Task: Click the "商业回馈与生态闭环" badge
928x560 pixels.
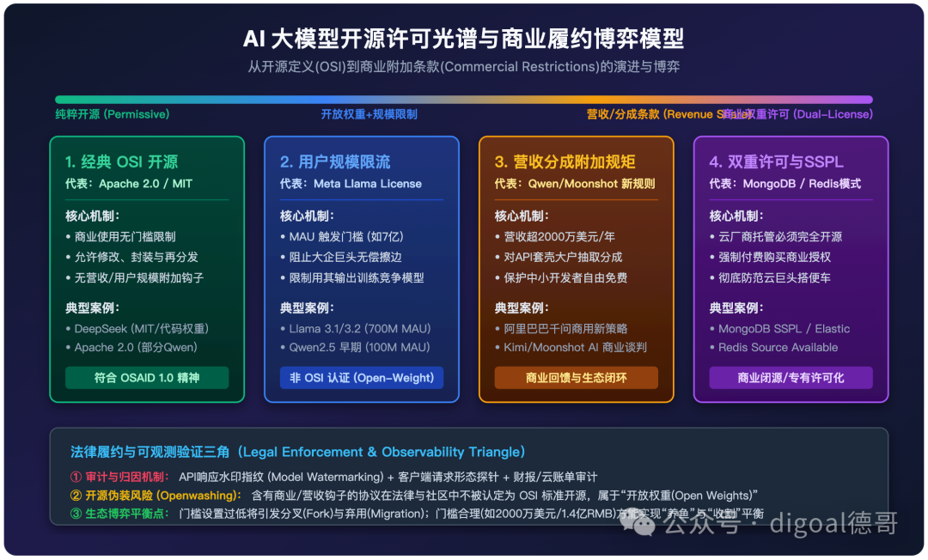Action: 577,378
